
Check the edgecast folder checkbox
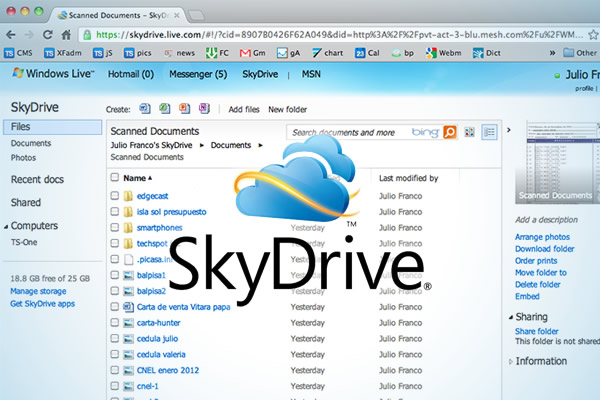115,196
